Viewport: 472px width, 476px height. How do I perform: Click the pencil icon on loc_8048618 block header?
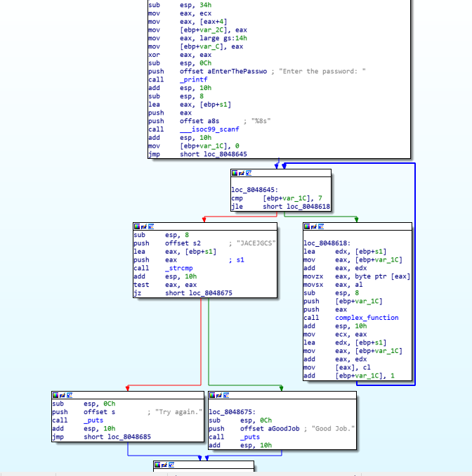(x=314, y=226)
